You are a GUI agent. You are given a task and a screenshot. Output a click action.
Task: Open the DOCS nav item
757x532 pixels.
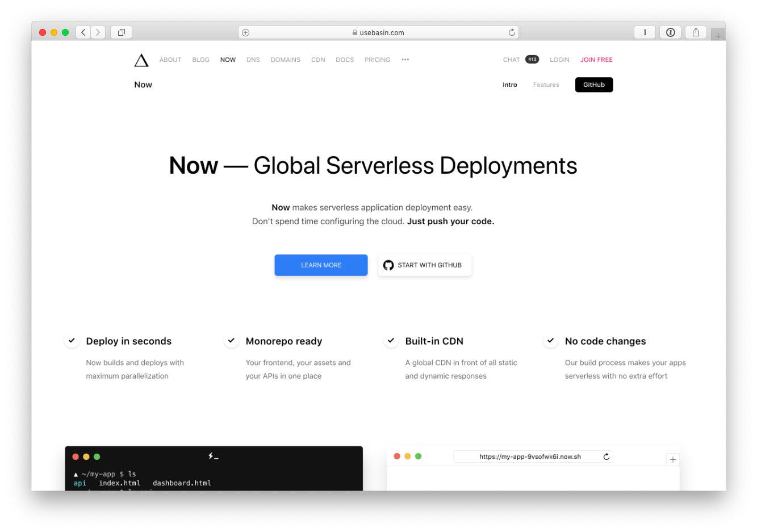coord(345,60)
